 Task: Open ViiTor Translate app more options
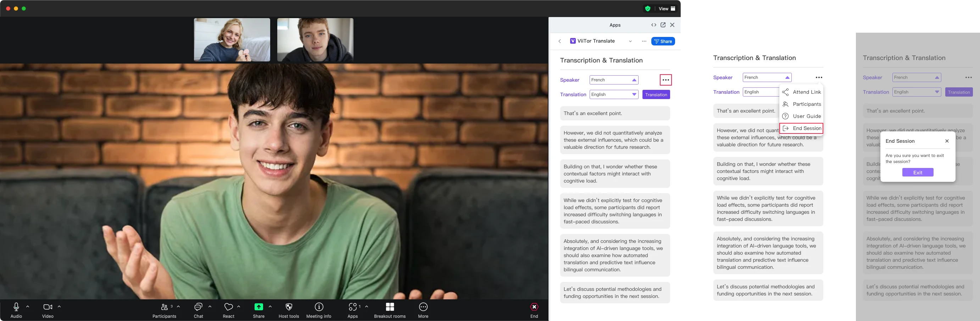[644, 41]
